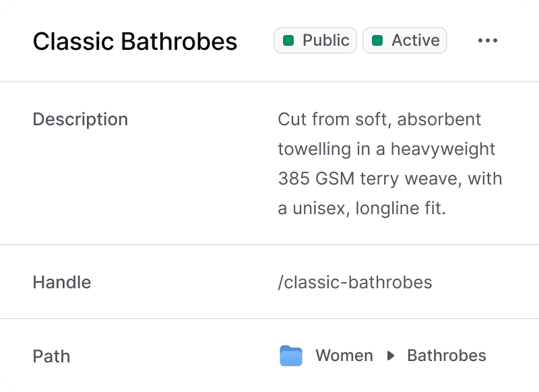Click the word Bathrobes in the heading
Viewport: 539px width, 392px height.
(x=179, y=42)
